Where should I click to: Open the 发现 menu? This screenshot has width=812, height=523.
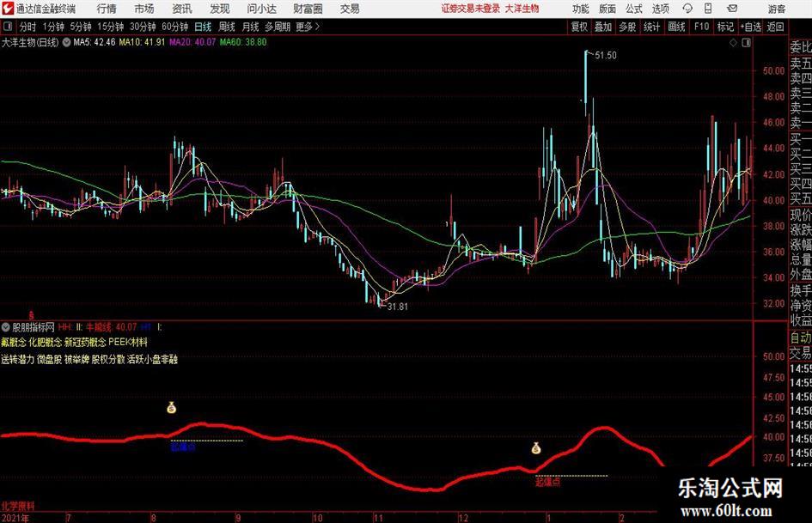[220, 9]
